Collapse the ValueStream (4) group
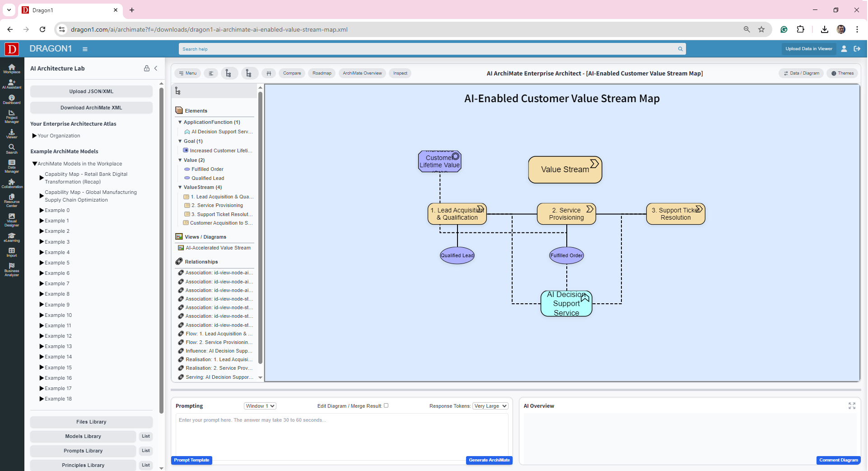 [180, 187]
